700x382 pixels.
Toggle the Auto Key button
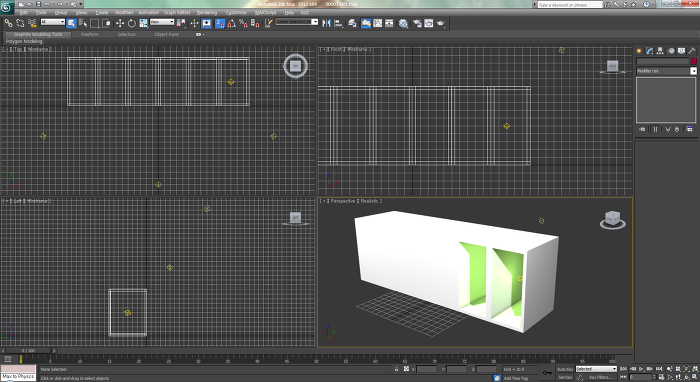click(565, 369)
